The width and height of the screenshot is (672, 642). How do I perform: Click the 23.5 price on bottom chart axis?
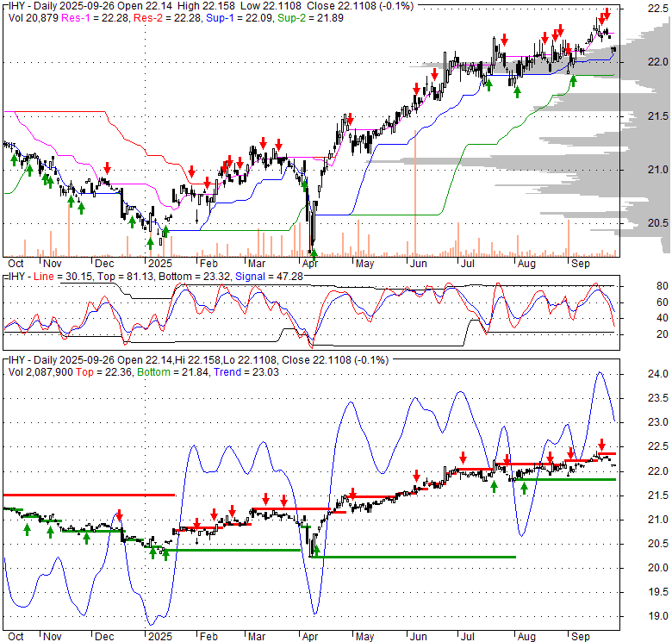point(658,398)
